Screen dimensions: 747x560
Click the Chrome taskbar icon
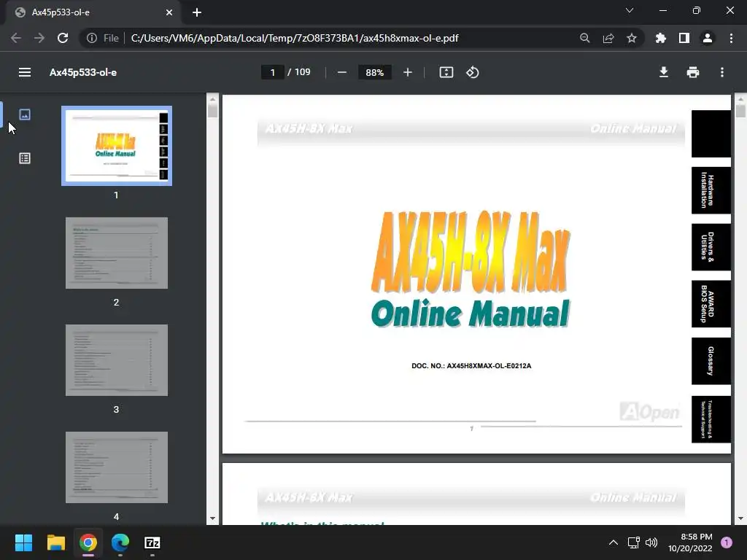[88, 542]
